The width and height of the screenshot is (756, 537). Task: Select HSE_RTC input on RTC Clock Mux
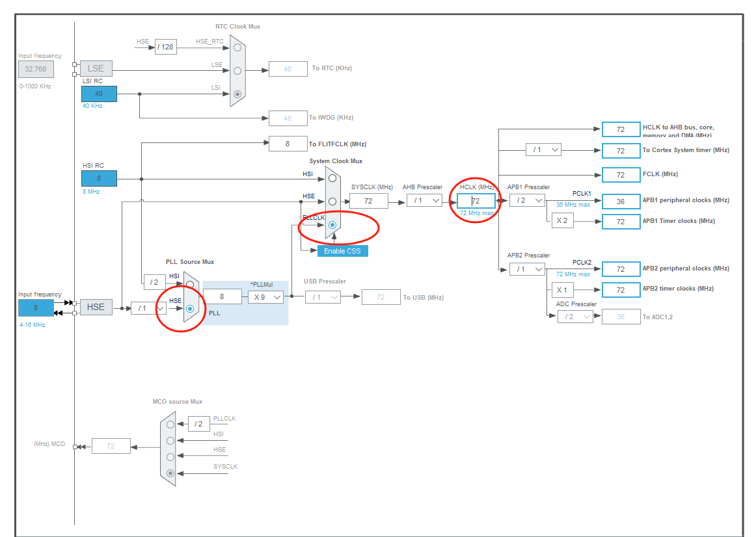(x=237, y=47)
